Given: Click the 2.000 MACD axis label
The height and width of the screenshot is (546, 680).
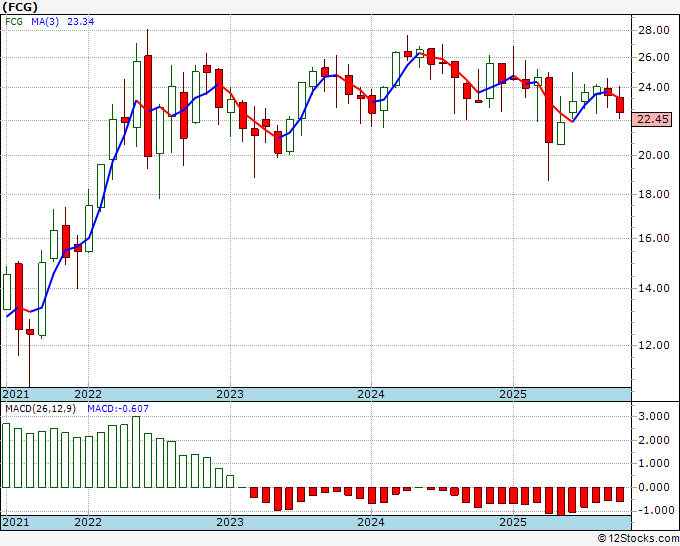Looking at the screenshot, I should (654, 441).
